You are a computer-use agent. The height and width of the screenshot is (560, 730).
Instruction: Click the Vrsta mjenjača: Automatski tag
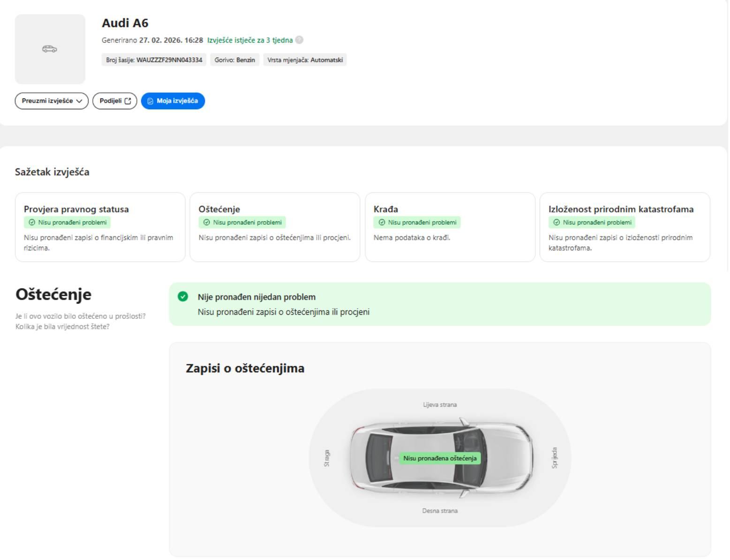tap(305, 60)
